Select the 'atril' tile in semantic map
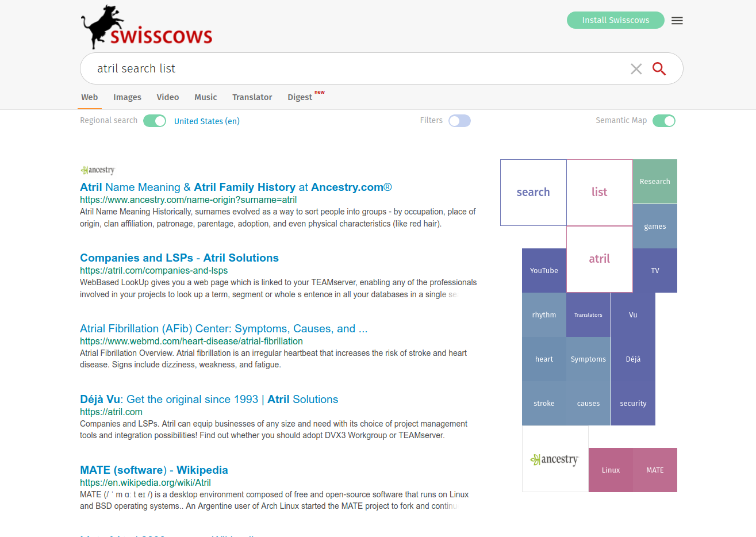756x537 pixels. pyautogui.click(x=600, y=259)
